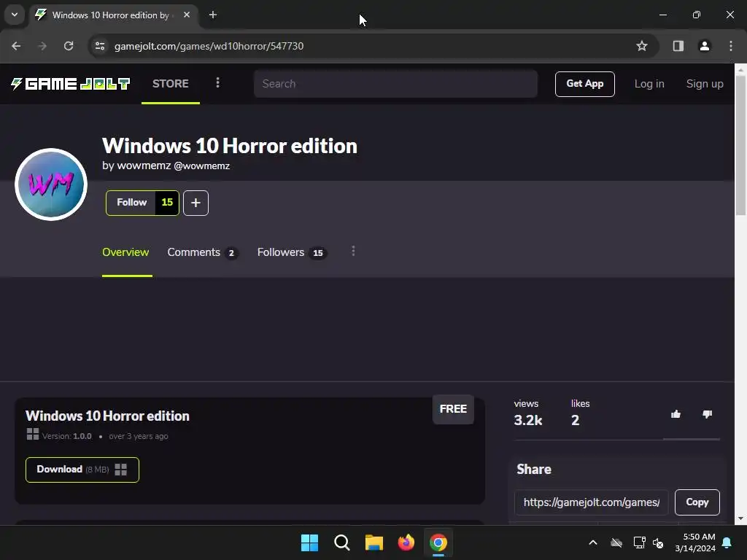
Task: Click the network status tray icon
Action: [639, 542]
